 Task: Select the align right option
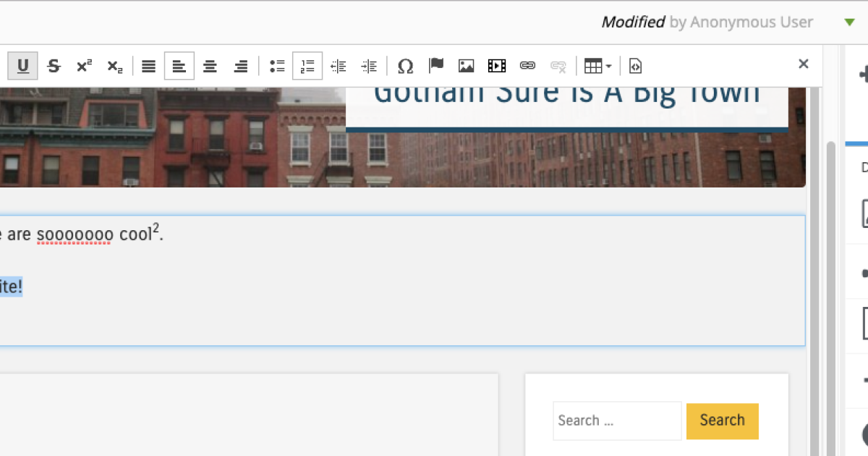240,66
